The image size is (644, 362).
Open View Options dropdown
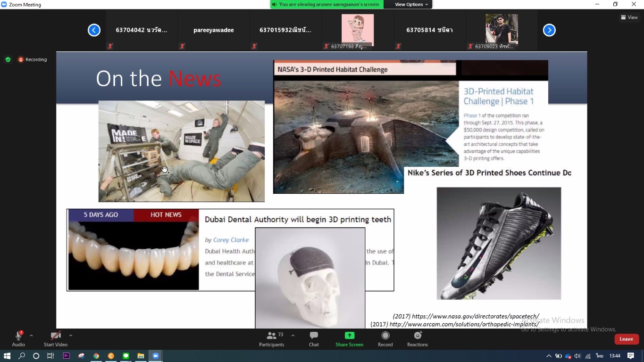coord(411,4)
